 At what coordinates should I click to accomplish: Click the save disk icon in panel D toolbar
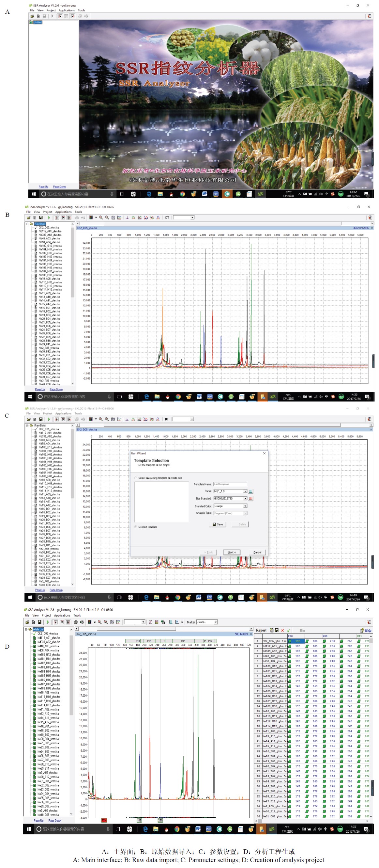tap(39, 622)
